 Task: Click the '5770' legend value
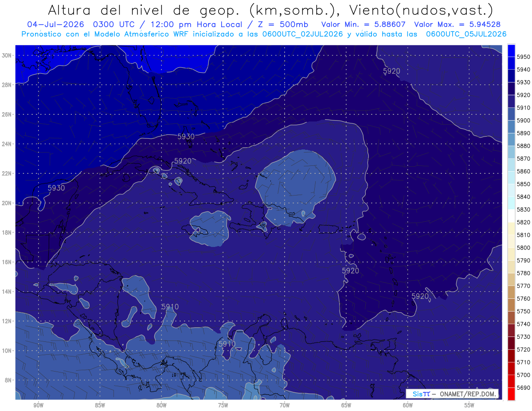(x=524, y=286)
